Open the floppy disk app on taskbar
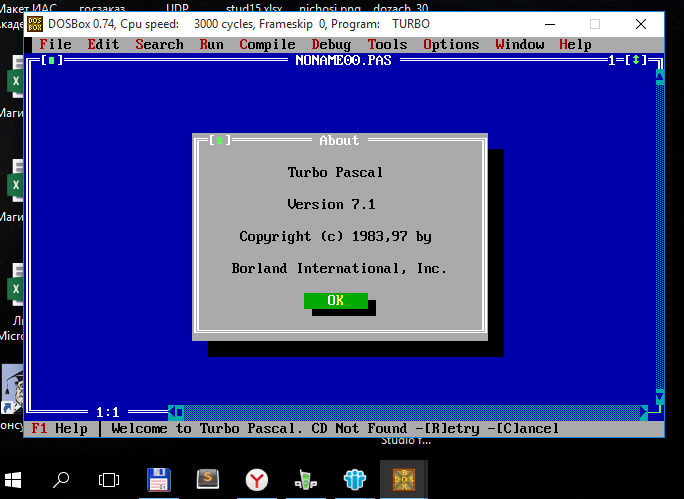Image resolution: width=684 pixels, height=499 pixels. tap(159, 480)
